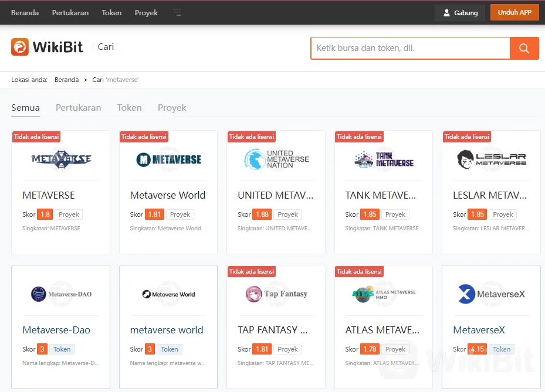This screenshot has height=392, width=545.
Task: Click the 1.78 score badge on Atlas Metaverse
Action: click(x=370, y=349)
